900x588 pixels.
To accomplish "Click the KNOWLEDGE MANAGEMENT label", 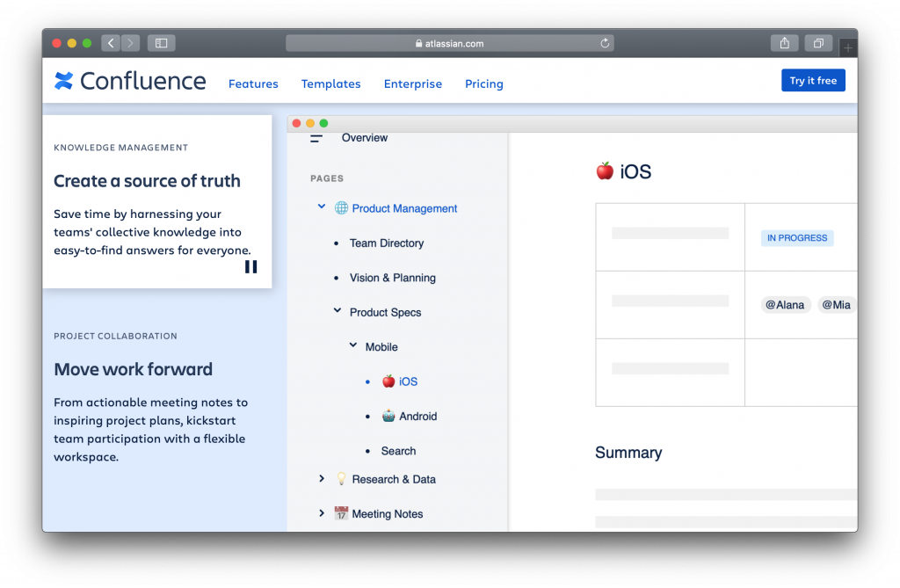I will point(121,148).
